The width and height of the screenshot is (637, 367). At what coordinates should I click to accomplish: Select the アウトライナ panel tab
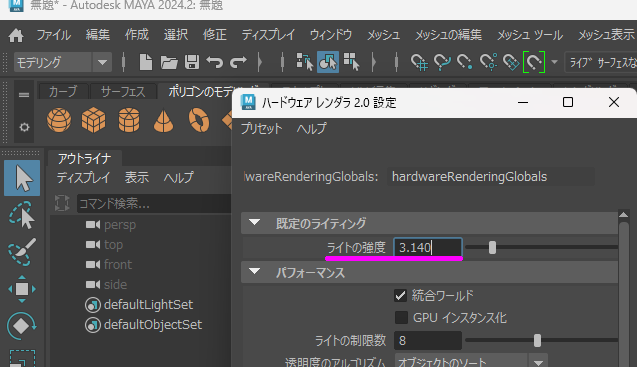click(x=84, y=159)
